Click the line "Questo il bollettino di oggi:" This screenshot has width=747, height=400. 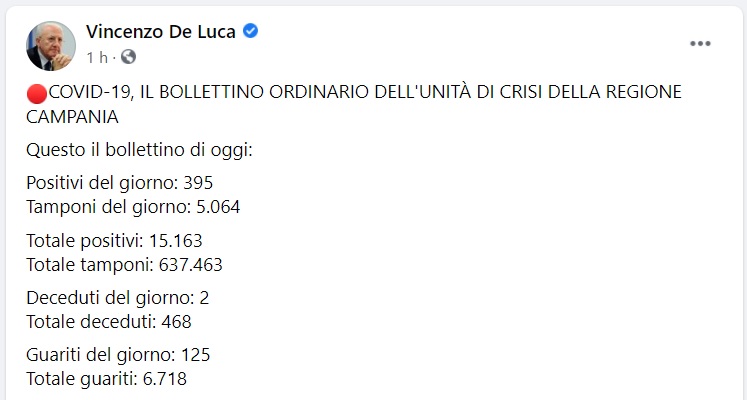pos(139,150)
